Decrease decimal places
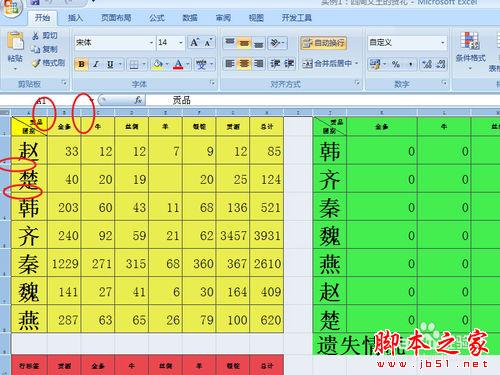 441,64
